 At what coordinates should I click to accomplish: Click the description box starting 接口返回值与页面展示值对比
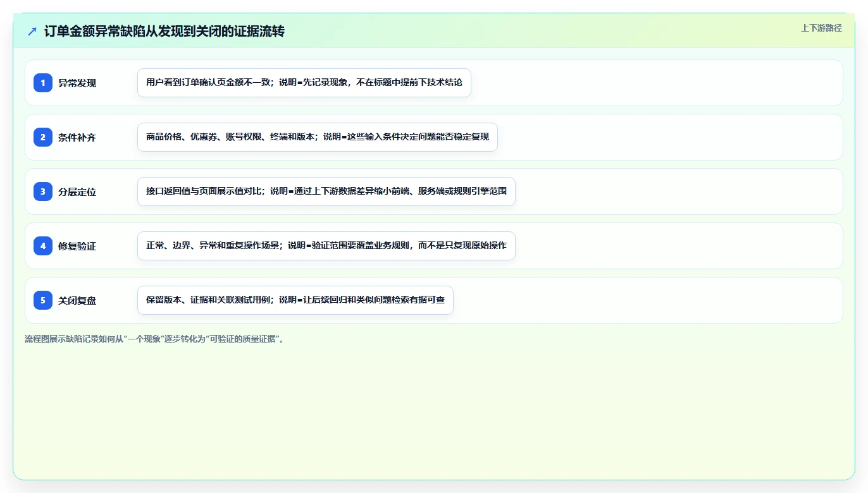pyautogui.click(x=326, y=192)
